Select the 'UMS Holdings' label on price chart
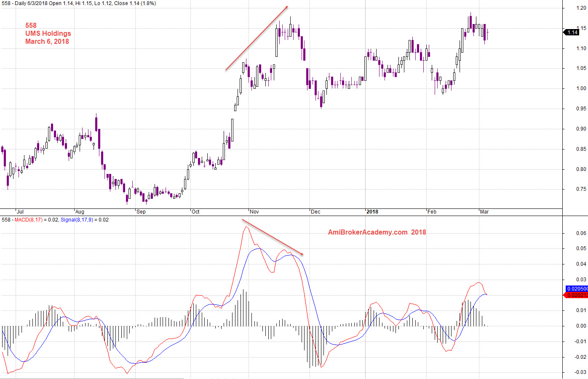 [48, 33]
